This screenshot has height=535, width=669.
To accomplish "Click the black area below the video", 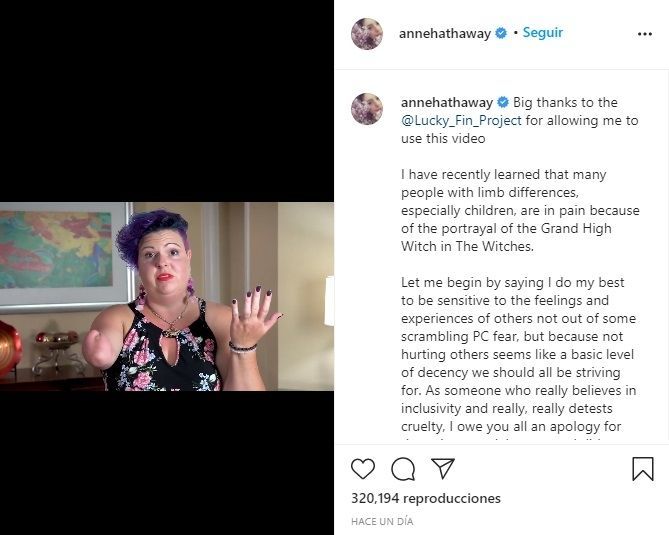I will click(167, 463).
